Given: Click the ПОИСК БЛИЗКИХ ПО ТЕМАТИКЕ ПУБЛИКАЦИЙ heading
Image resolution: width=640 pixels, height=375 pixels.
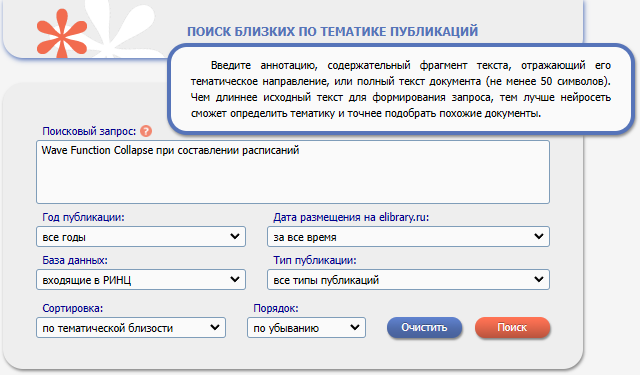Looking at the screenshot, I should click(x=332, y=31).
